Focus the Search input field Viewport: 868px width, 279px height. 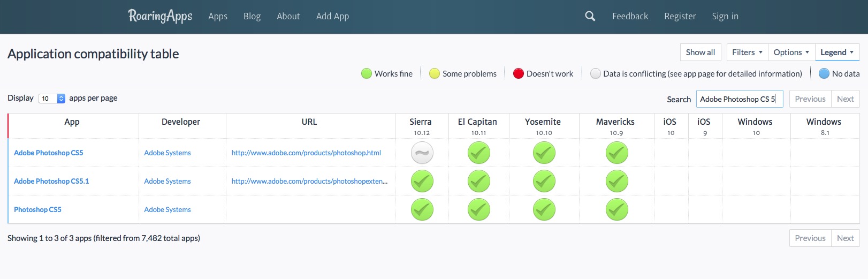click(x=740, y=99)
